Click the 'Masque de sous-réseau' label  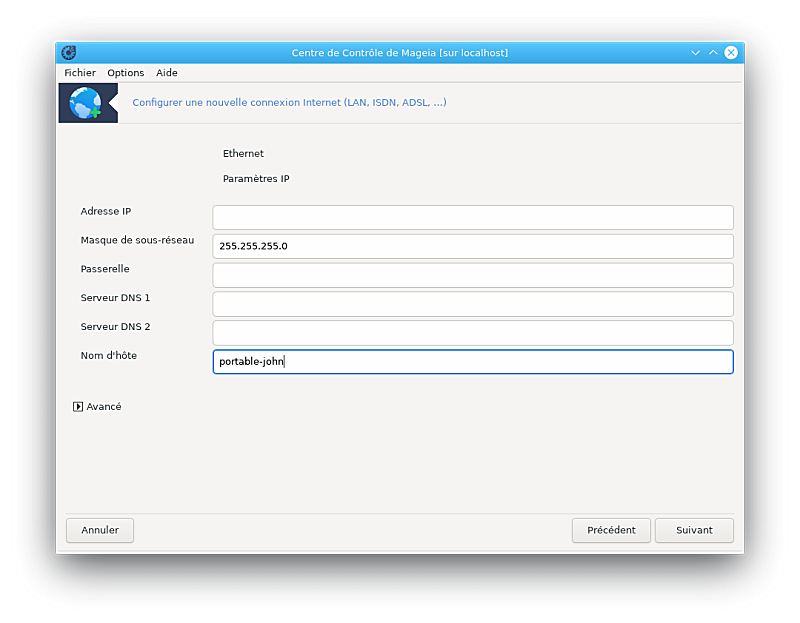137,240
